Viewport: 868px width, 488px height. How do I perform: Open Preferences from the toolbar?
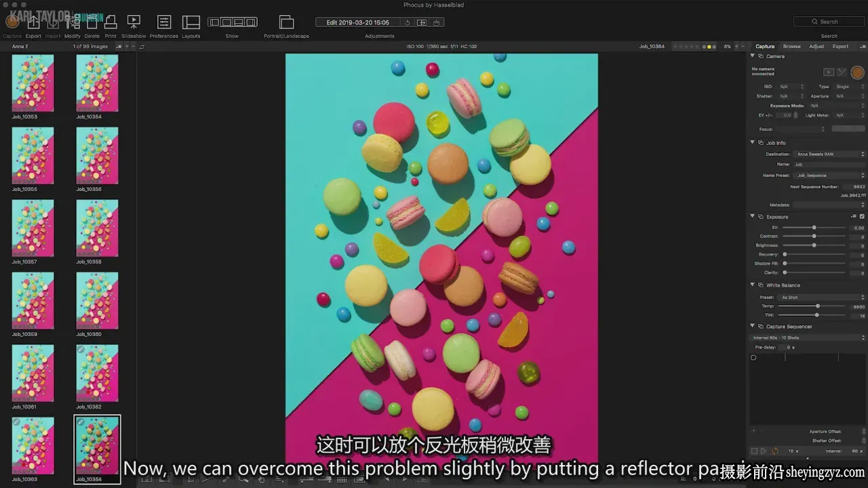click(164, 22)
